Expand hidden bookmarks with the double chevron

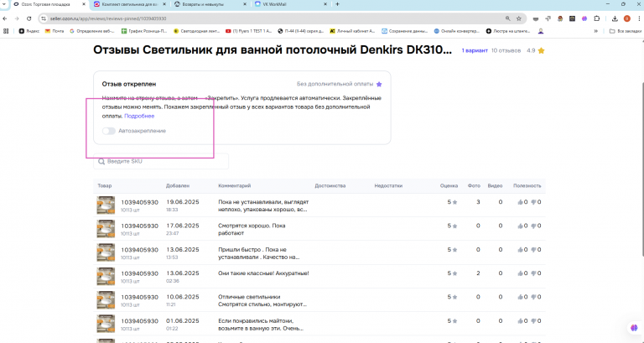click(x=596, y=31)
